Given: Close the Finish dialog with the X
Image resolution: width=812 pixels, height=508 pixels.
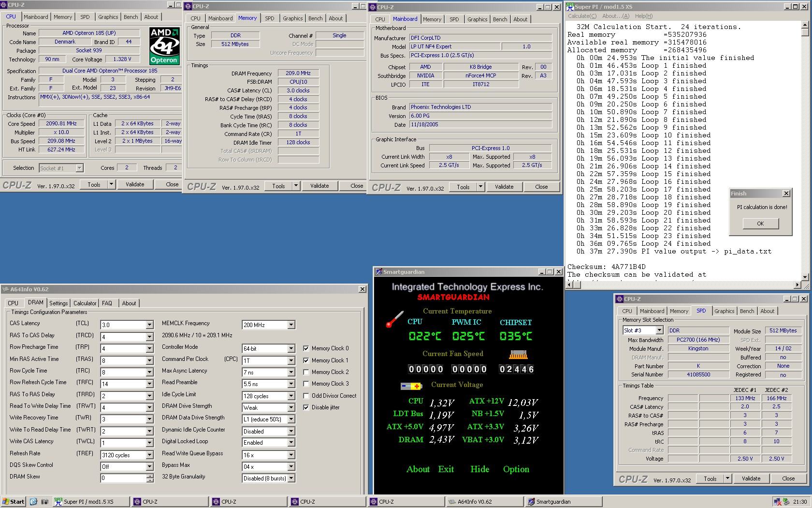Looking at the screenshot, I should click(x=786, y=194).
